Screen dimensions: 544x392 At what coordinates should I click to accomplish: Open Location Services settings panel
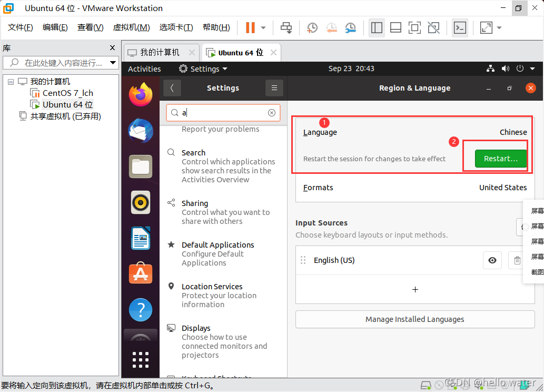[x=222, y=296]
